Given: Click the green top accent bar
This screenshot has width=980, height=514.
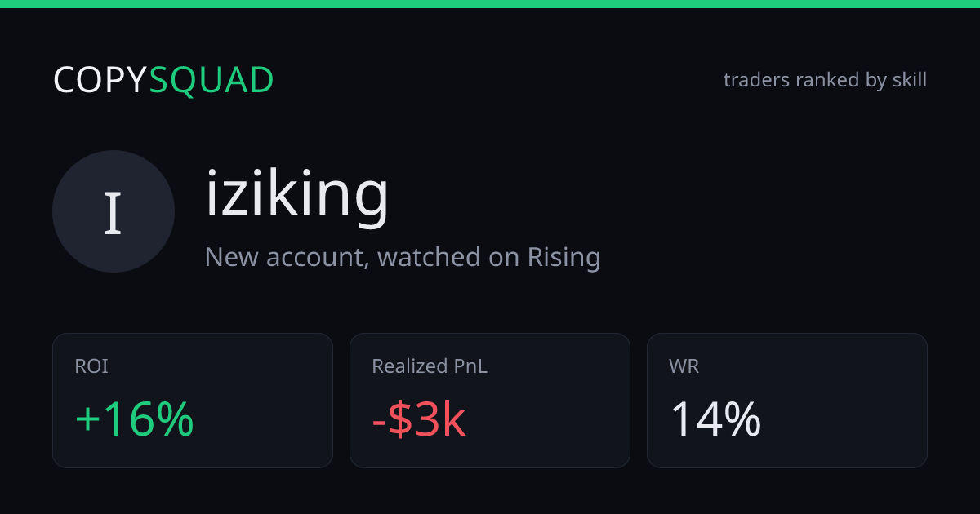Looking at the screenshot, I should (490, 4).
